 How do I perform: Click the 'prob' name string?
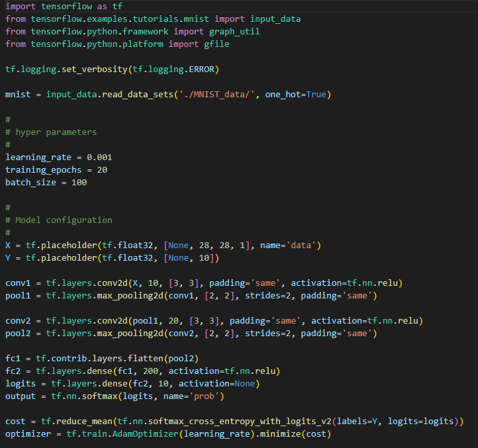coord(205,396)
